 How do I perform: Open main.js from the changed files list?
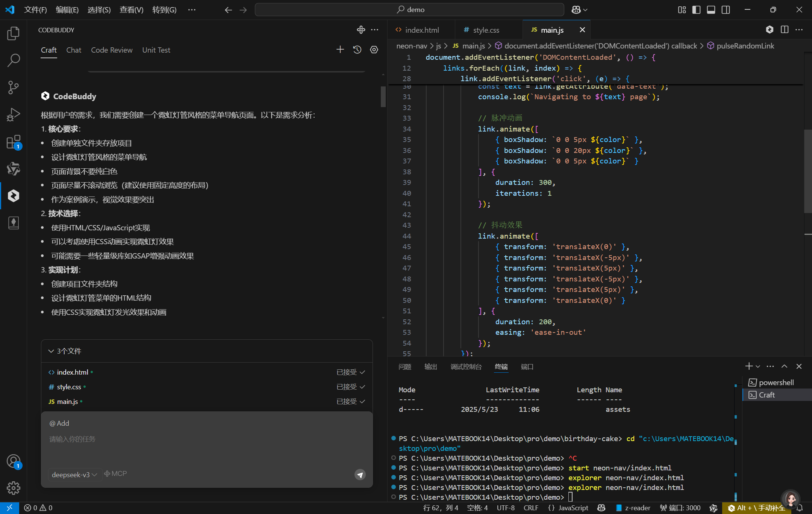pos(67,402)
